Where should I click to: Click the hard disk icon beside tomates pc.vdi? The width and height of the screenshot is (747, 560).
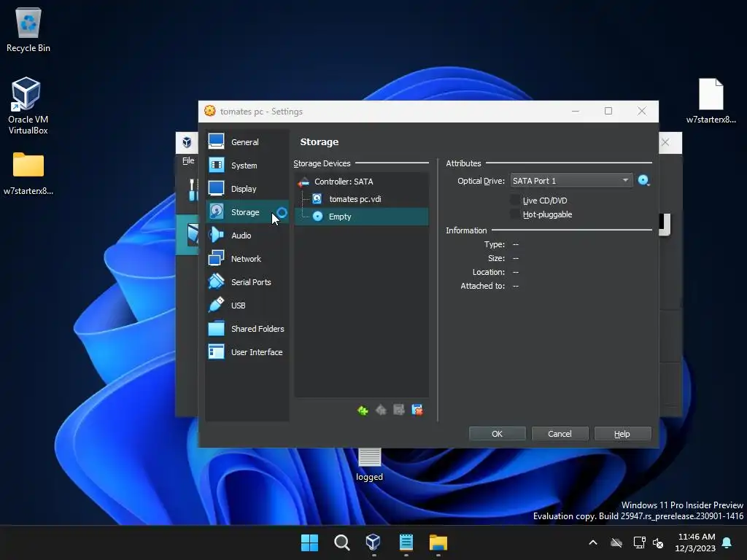(x=317, y=199)
